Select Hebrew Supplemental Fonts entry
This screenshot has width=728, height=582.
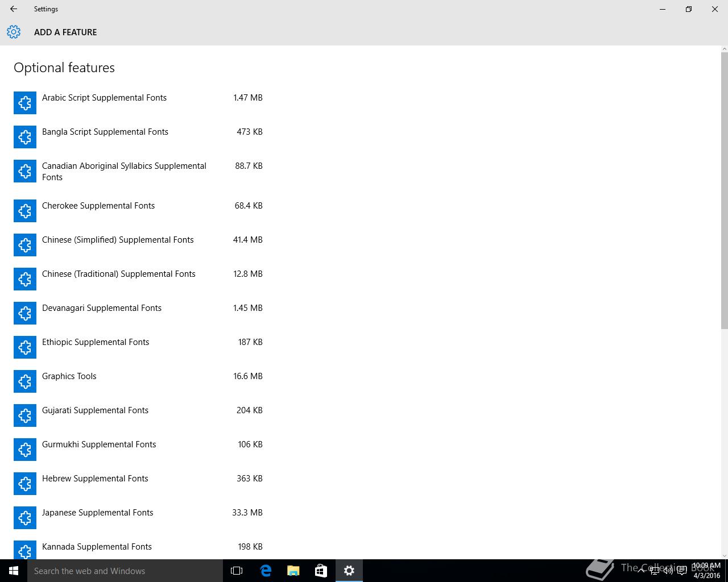(95, 479)
